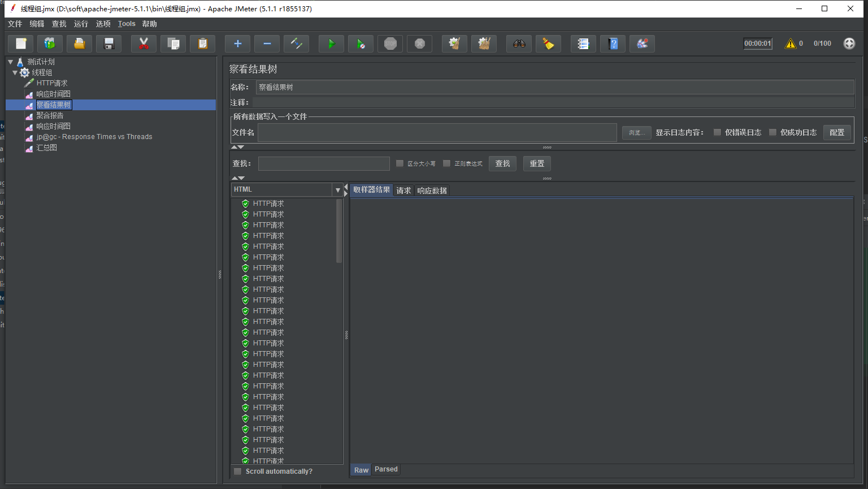The image size is (868, 489).
Task: Cut selection with the scissors icon
Action: [x=144, y=44]
